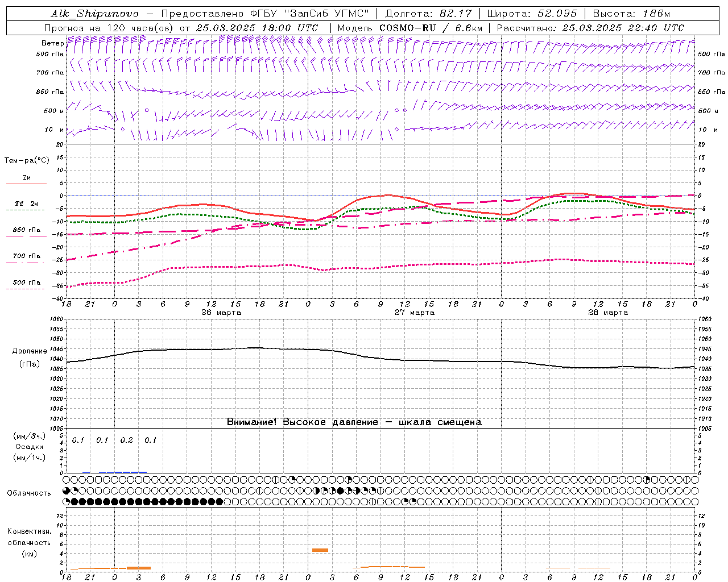Screen dimensions: 728x582
Task: Click the "(мм/3ч.)" precipitation unit label
Action: click(30, 436)
